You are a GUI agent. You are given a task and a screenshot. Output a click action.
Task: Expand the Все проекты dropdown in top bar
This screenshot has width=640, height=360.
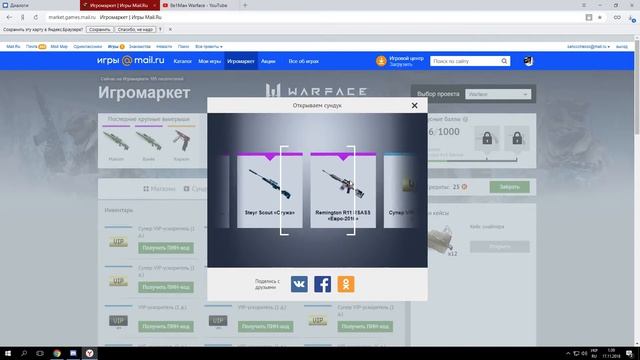point(209,47)
